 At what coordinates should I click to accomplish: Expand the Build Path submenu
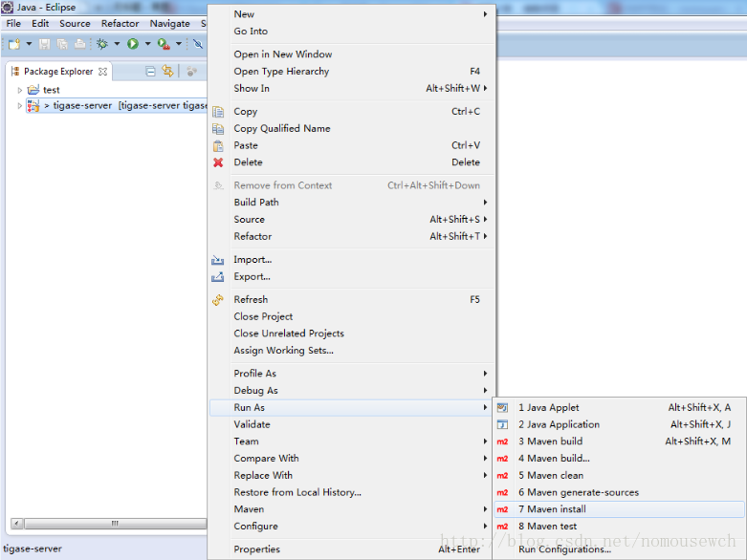352,203
